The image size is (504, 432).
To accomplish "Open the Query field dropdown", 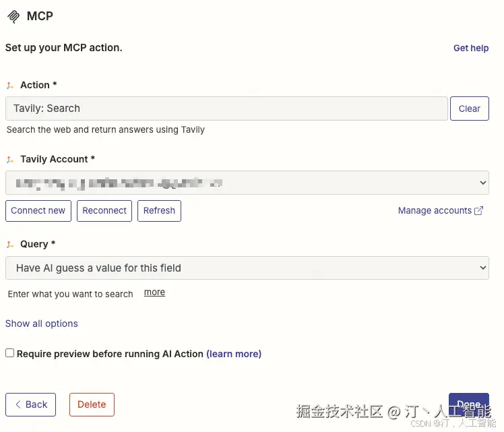I will point(247,268).
